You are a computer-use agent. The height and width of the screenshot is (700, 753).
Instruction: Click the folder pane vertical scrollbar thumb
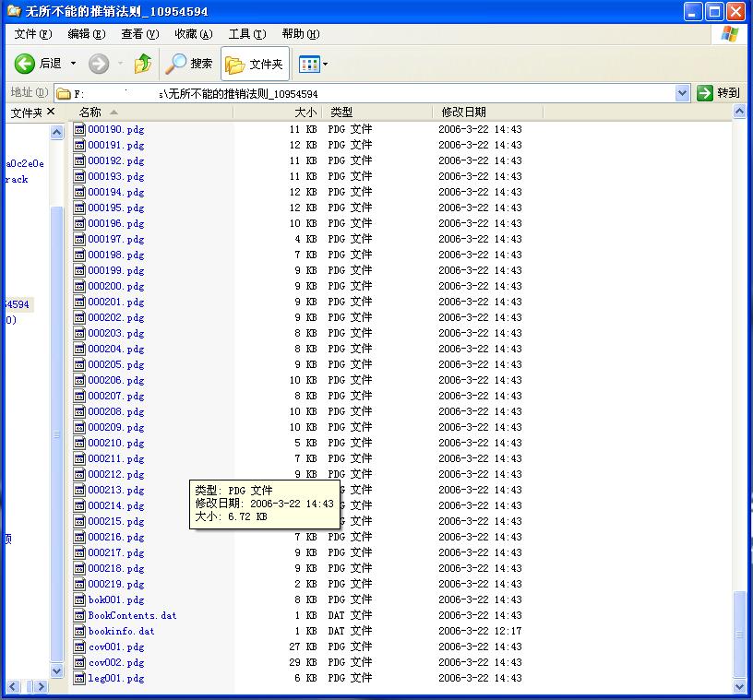click(x=56, y=434)
